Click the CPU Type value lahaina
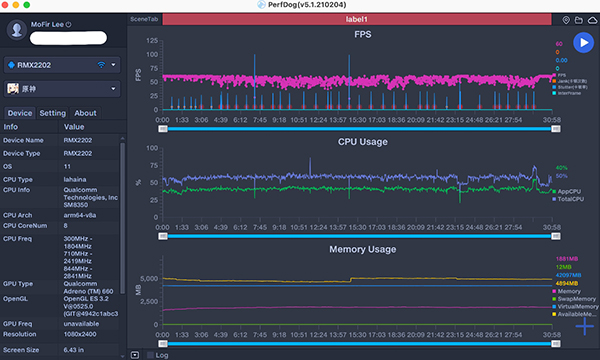The image size is (600, 360). click(75, 179)
